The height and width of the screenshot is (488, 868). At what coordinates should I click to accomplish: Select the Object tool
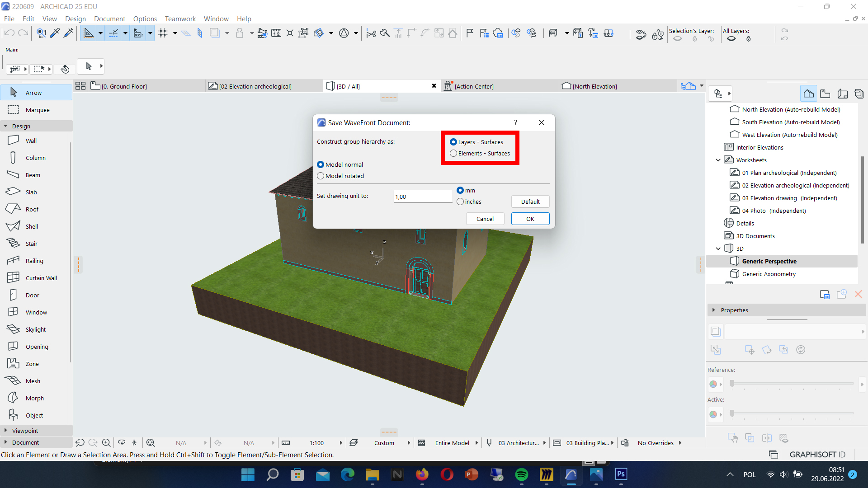point(35,415)
